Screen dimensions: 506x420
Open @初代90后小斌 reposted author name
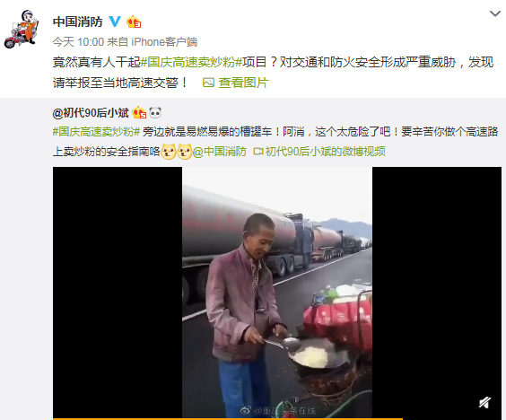click(91, 113)
